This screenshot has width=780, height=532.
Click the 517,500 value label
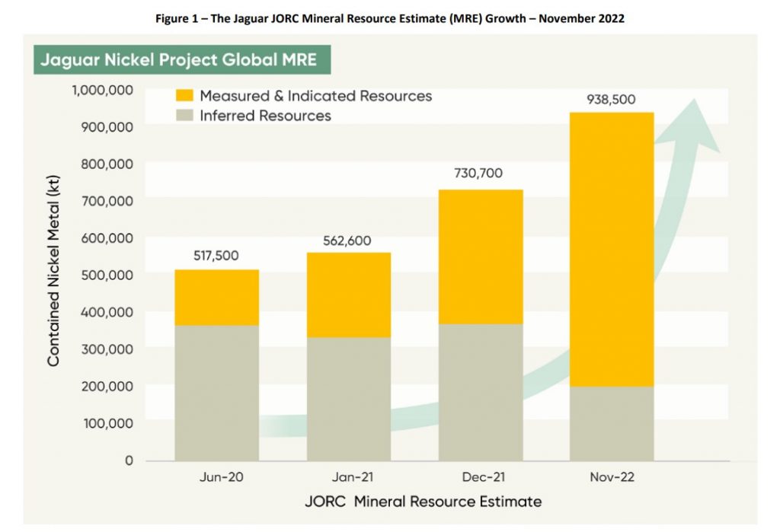[x=216, y=256]
